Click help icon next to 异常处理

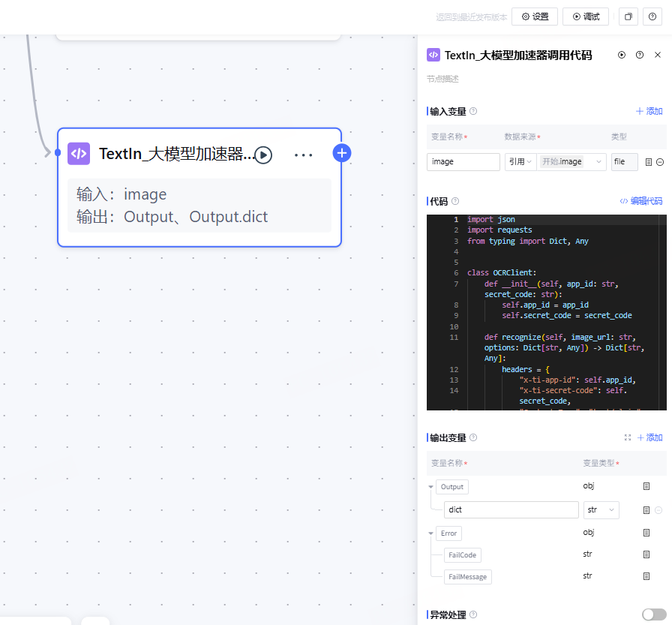click(473, 614)
